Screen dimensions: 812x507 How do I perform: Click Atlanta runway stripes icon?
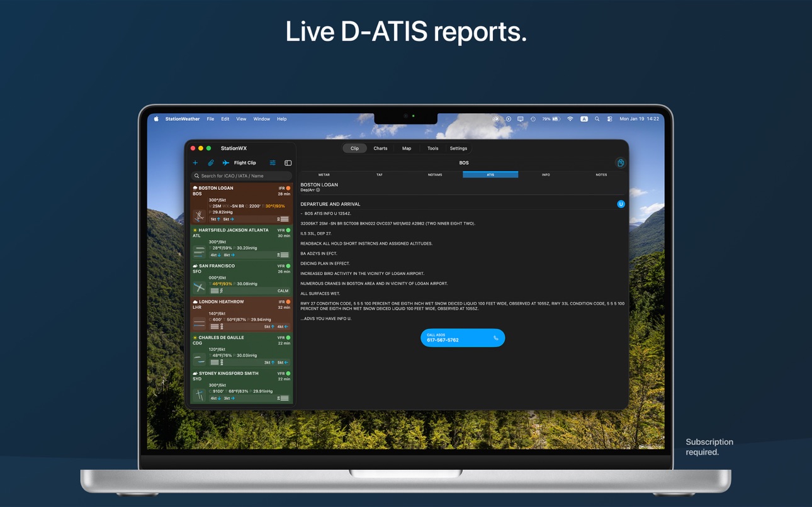(285, 255)
